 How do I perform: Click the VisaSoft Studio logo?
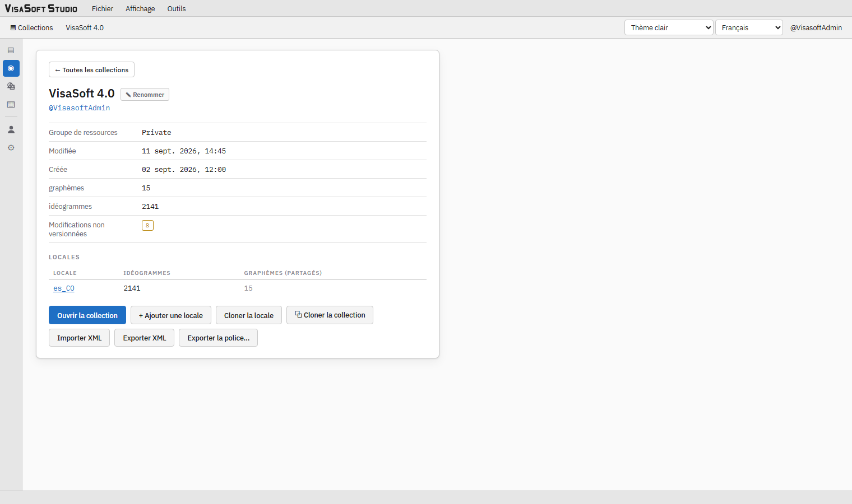tap(41, 8)
